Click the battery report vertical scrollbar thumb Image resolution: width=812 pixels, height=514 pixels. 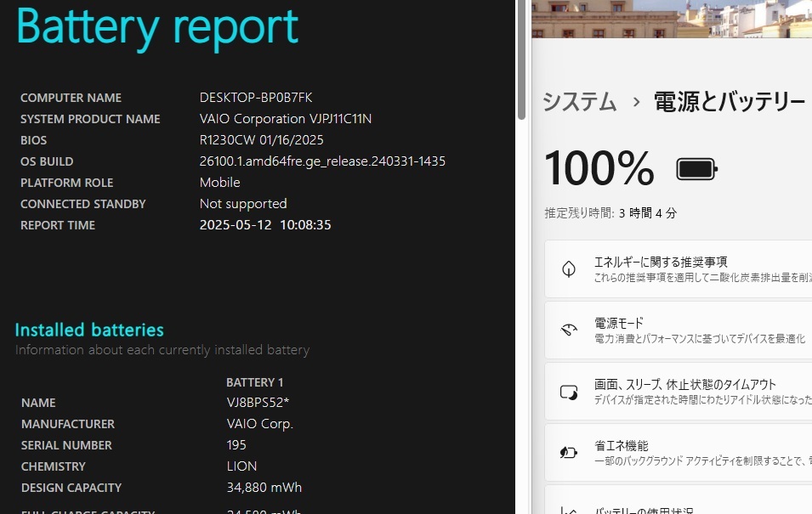[x=521, y=59]
